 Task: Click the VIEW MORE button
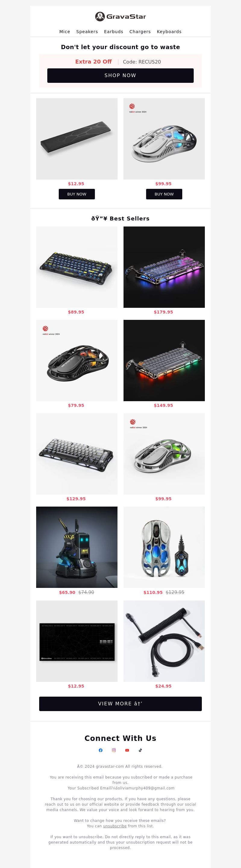[120, 704]
